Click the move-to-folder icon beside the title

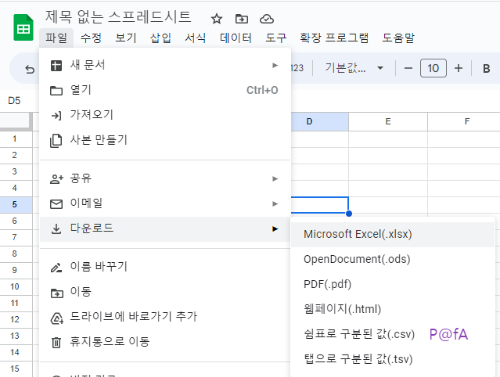(242, 19)
